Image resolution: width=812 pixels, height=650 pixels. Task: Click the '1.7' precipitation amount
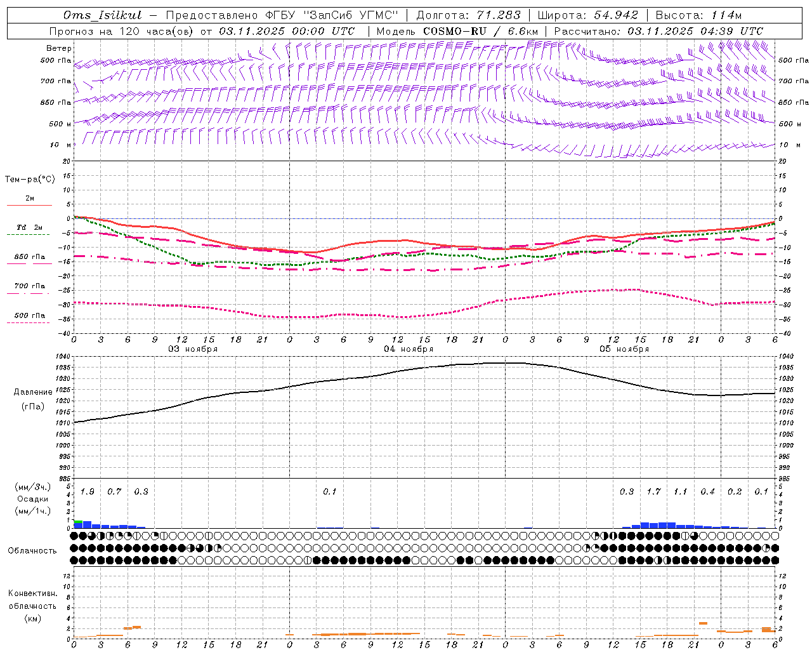653,492
